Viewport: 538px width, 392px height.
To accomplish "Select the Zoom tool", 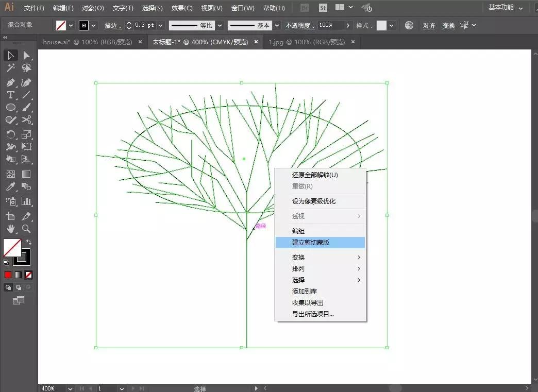I will pyautogui.click(x=26, y=229).
